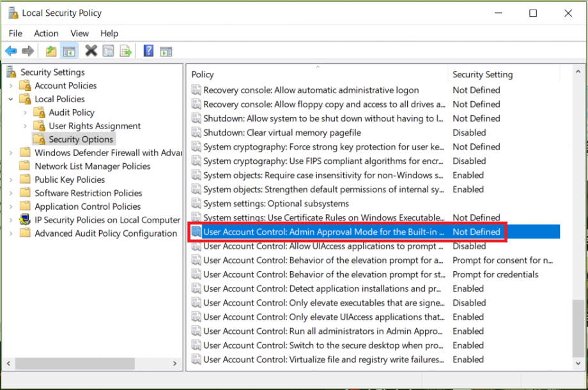Collapse the Local Policies tree node
The width and height of the screenshot is (588, 390).
tap(11, 99)
